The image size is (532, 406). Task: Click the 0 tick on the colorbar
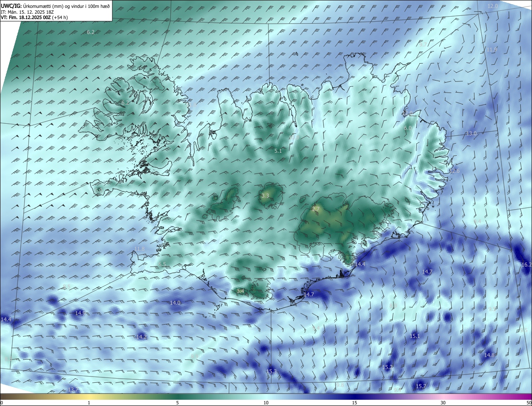pos(1,403)
